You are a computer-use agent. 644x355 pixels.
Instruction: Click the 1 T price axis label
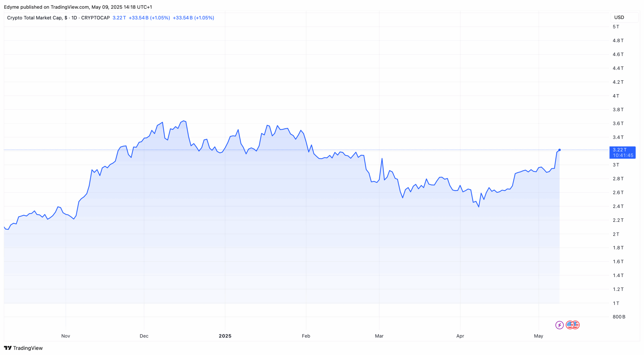point(616,303)
